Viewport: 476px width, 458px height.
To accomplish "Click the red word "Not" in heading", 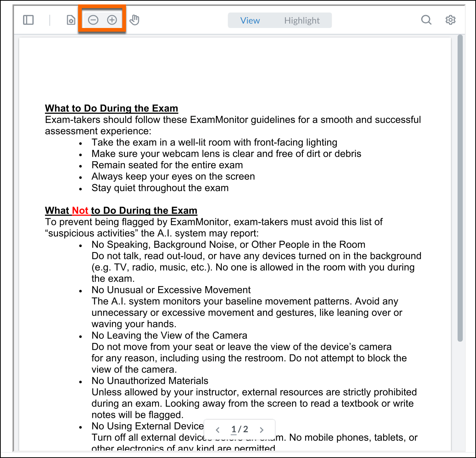I will click(80, 211).
